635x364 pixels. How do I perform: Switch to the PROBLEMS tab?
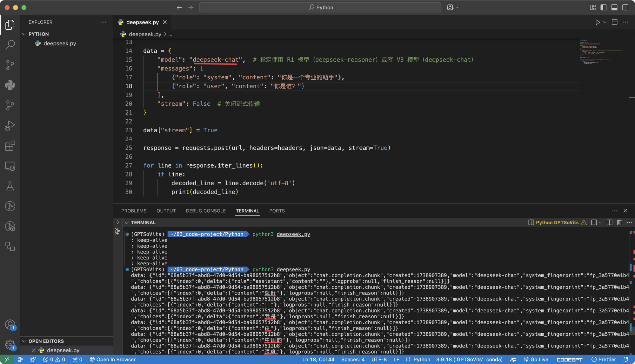[133, 210]
